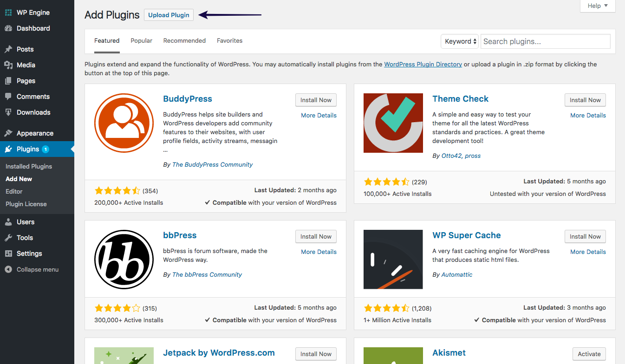625x364 pixels.
Task: Install the Theme Check plugin now
Action: pos(585,100)
